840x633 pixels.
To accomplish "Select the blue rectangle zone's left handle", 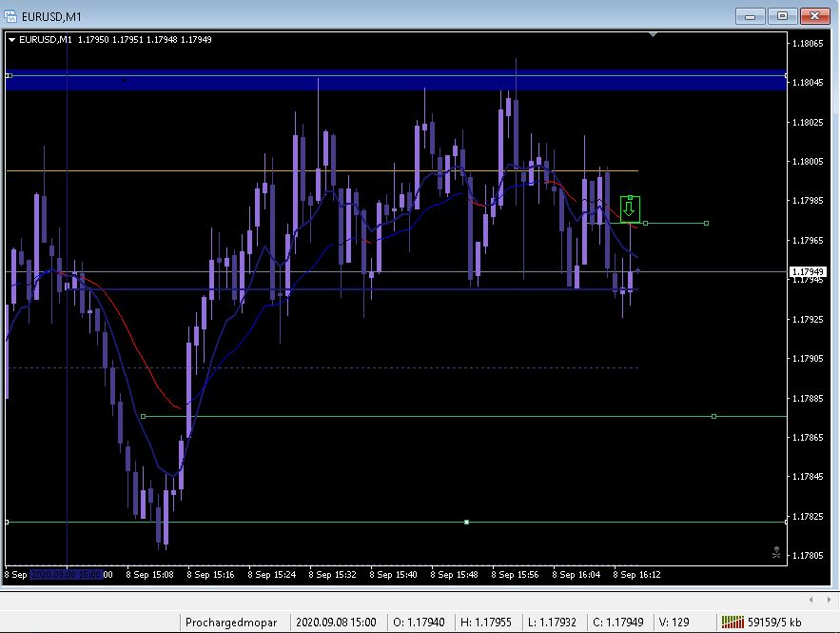I will [x=9, y=75].
